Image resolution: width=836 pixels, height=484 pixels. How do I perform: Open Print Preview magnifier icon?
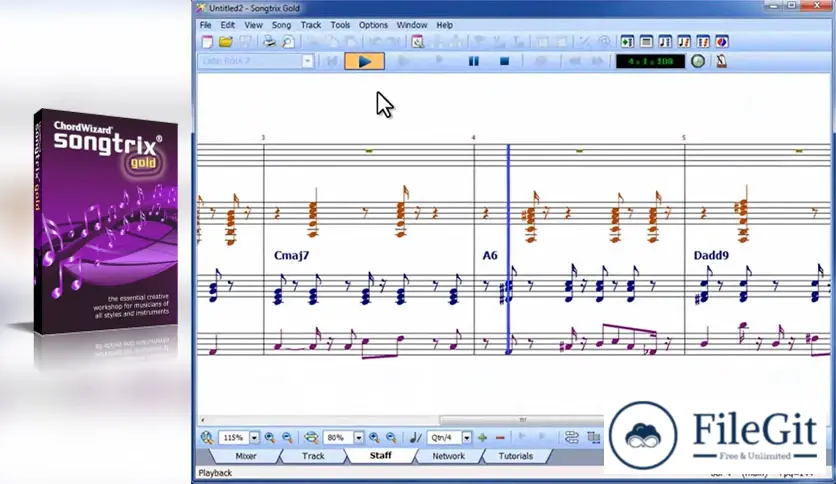point(288,42)
